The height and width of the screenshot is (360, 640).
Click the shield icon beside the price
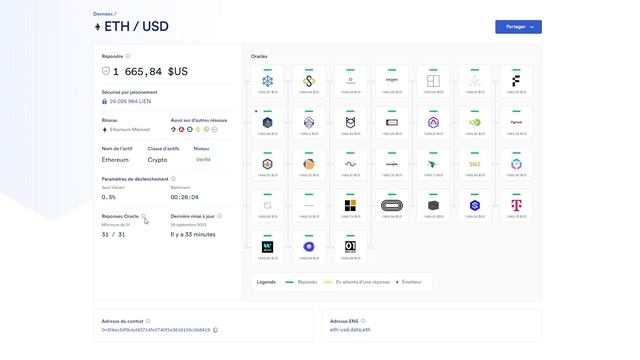click(106, 71)
